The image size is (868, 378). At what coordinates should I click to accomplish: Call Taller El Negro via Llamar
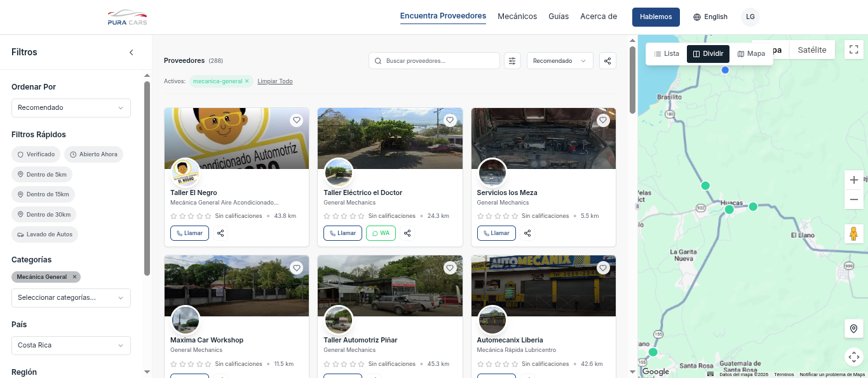coord(189,233)
